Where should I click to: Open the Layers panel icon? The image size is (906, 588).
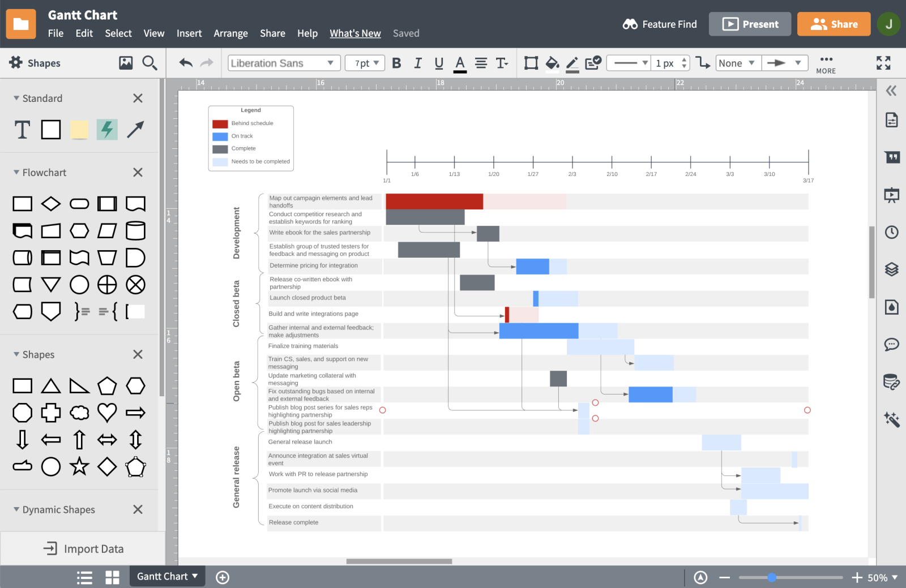pos(891,269)
